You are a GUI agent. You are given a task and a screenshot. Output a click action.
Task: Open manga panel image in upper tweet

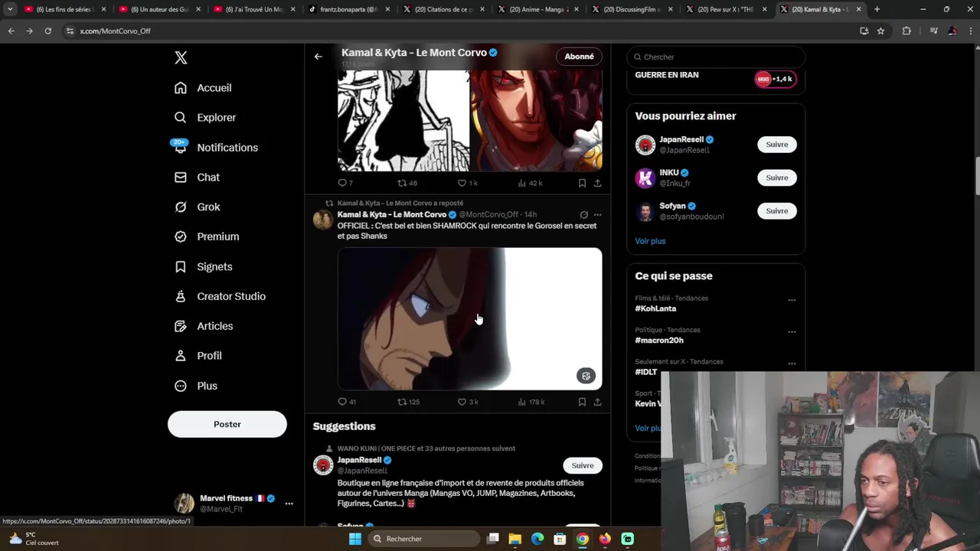point(403,120)
